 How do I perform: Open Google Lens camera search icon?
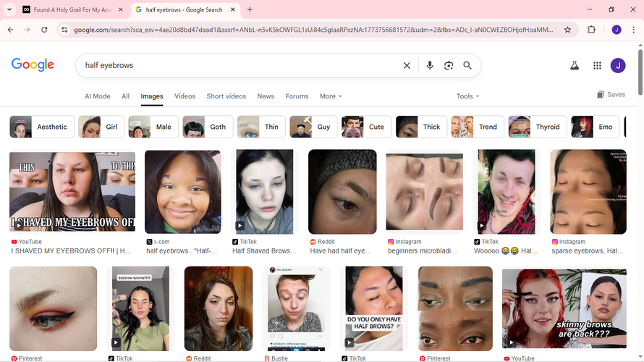click(449, 65)
